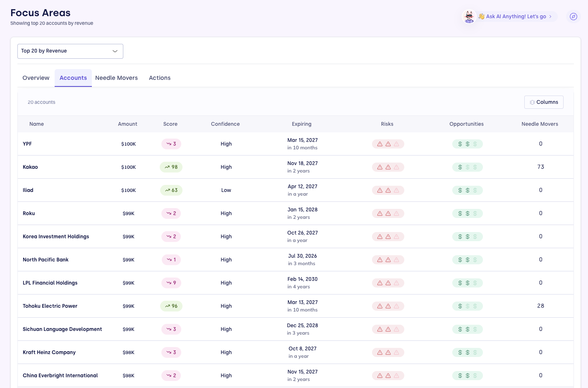Screen dimensions: 588x388
Task: Click Kakao opportunities dollar icons
Action: click(468, 167)
